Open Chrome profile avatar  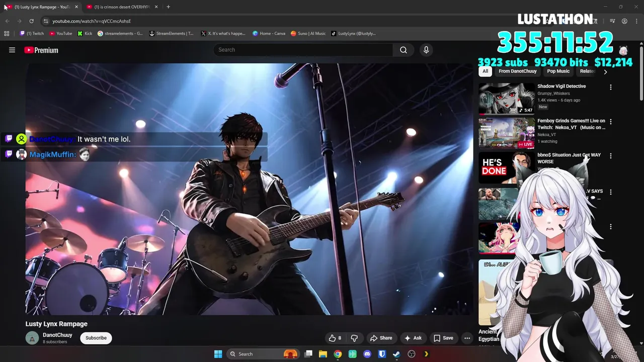(x=624, y=21)
